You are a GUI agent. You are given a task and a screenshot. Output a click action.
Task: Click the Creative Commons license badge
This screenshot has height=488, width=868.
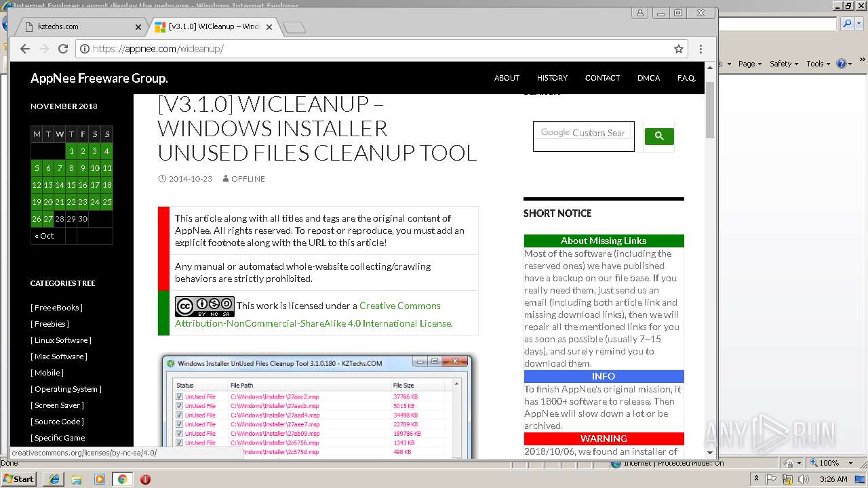coord(204,306)
